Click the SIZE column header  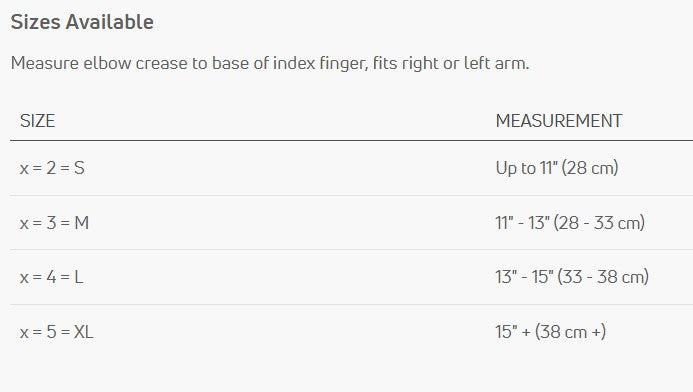38,121
